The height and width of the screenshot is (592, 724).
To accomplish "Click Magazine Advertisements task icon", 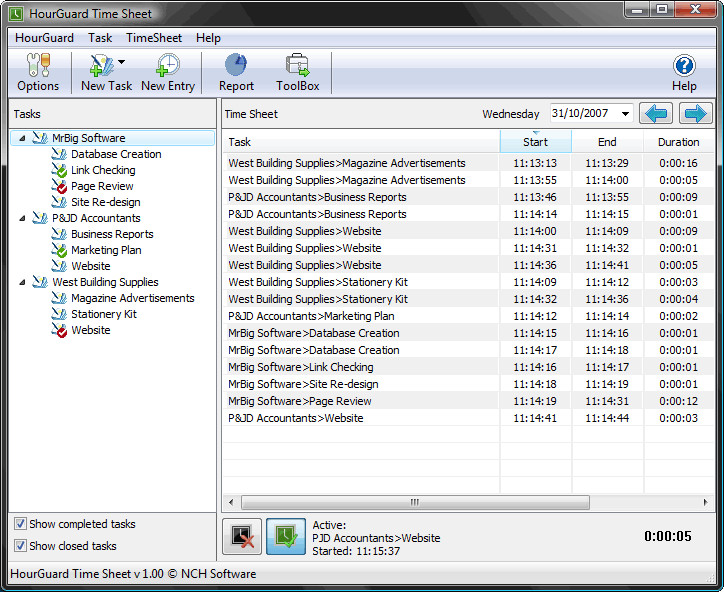I will [x=59, y=298].
